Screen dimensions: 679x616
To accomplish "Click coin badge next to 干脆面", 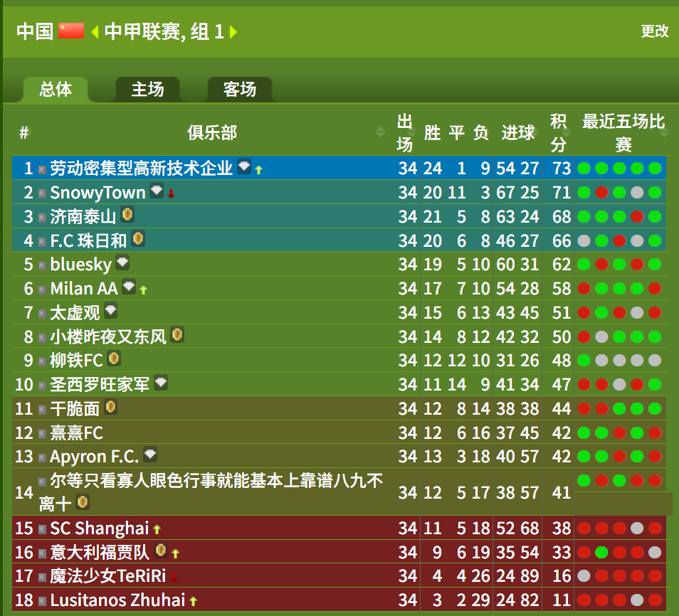I will [111, 407].
